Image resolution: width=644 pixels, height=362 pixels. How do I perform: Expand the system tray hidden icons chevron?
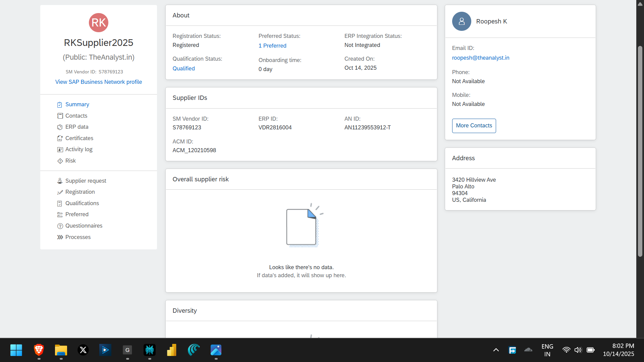(x=496, y=350)
